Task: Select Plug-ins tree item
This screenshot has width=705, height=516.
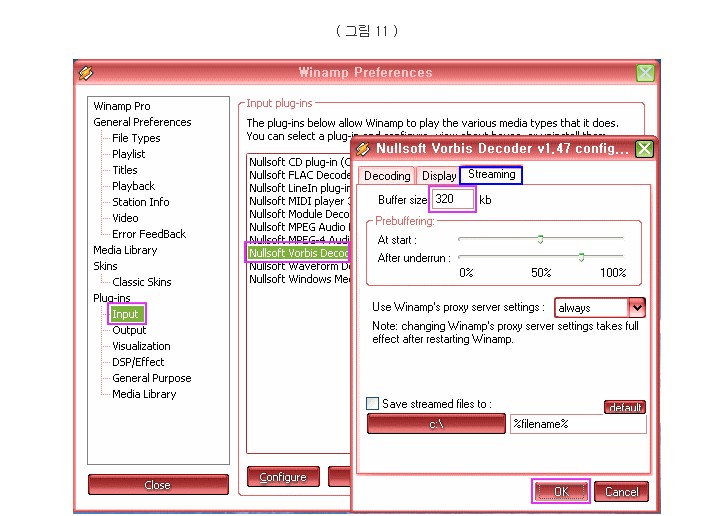Action: pyautogui.click(x=112, y=298)
